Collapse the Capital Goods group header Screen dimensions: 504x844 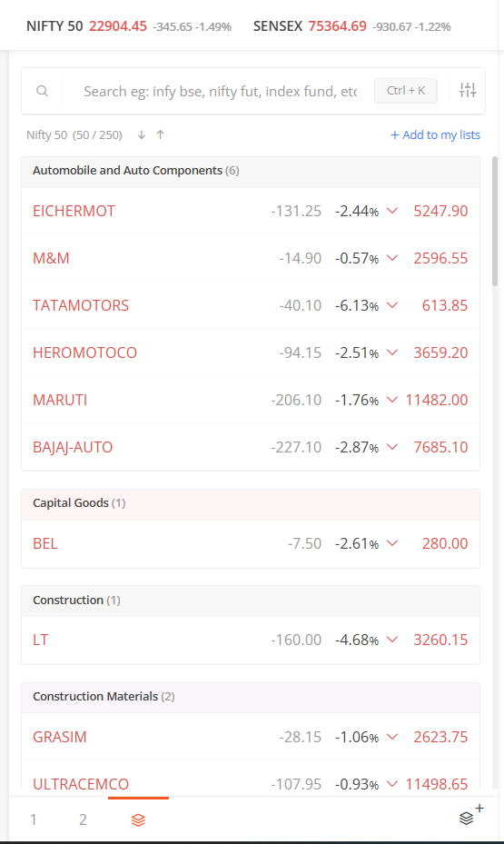click(x=251, y=504)
